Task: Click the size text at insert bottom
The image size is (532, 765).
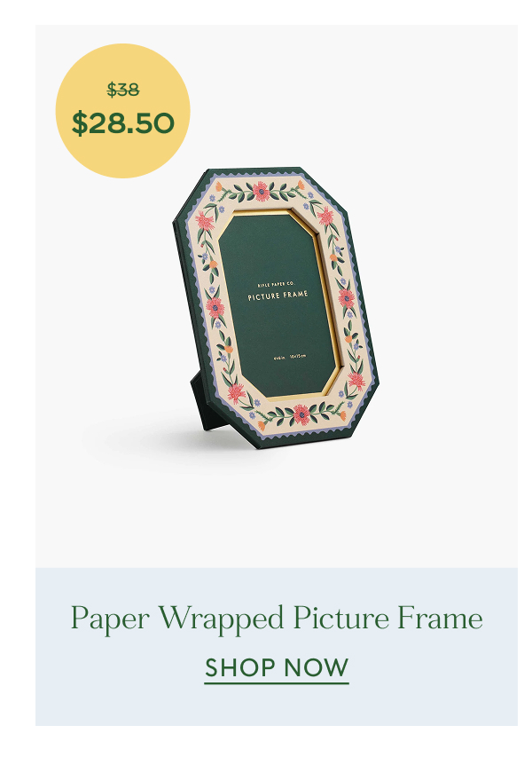Action: pyautogui.click(x=290, y=357)
